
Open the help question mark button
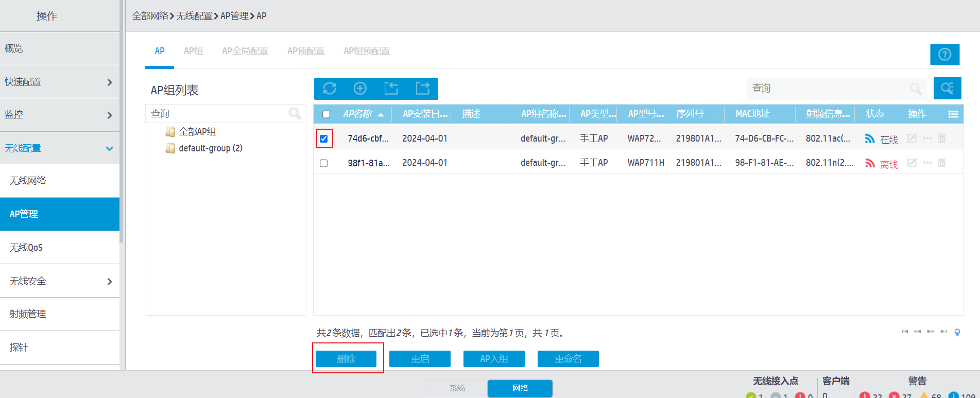click(944, 54)
